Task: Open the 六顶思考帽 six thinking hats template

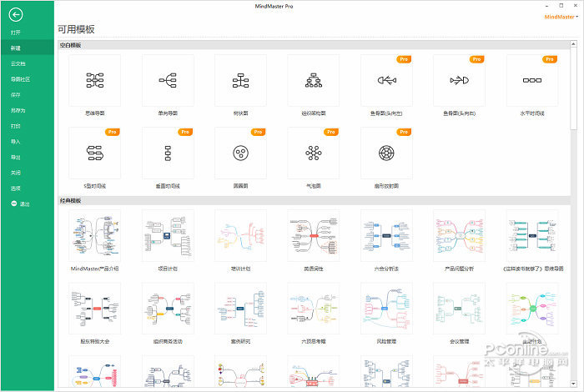Action: tap(314, 309)
